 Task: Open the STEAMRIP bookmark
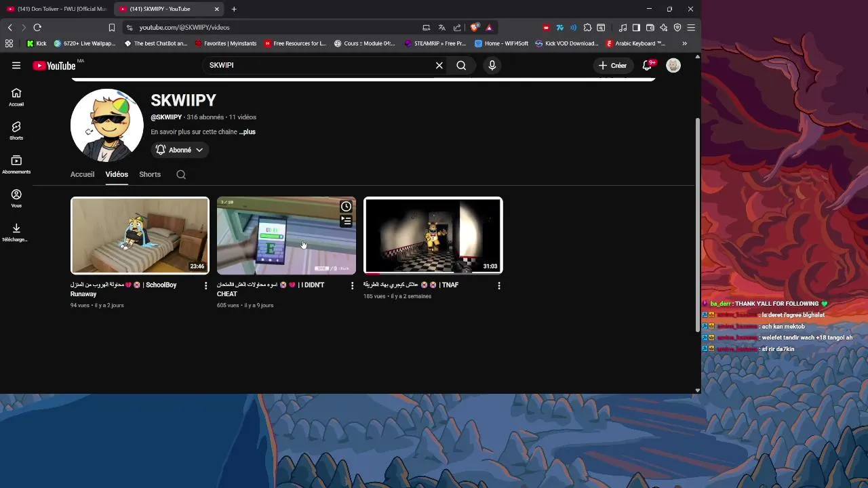pos(435,43)
